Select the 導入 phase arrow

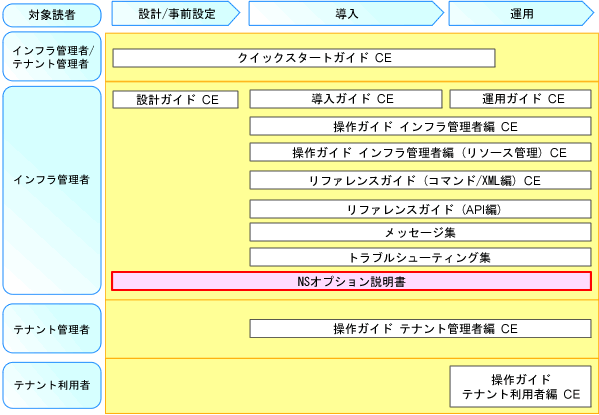(x=346, y=14)
